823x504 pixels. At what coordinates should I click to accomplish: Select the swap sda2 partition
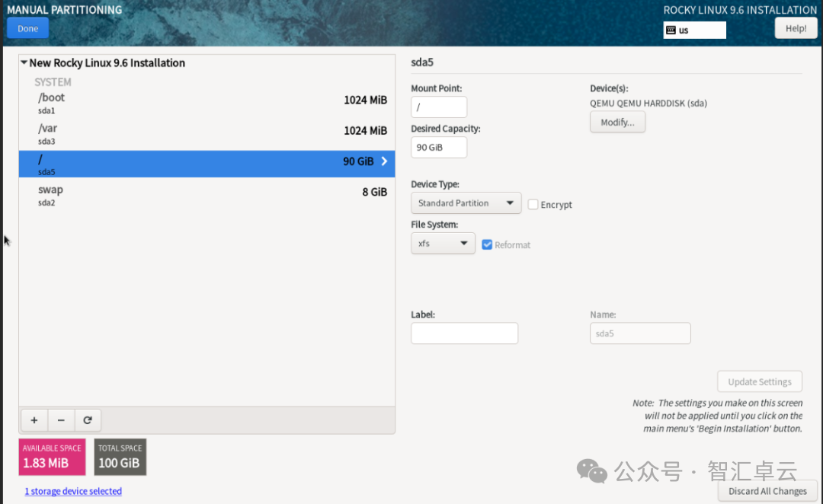(x=206, y=195)
